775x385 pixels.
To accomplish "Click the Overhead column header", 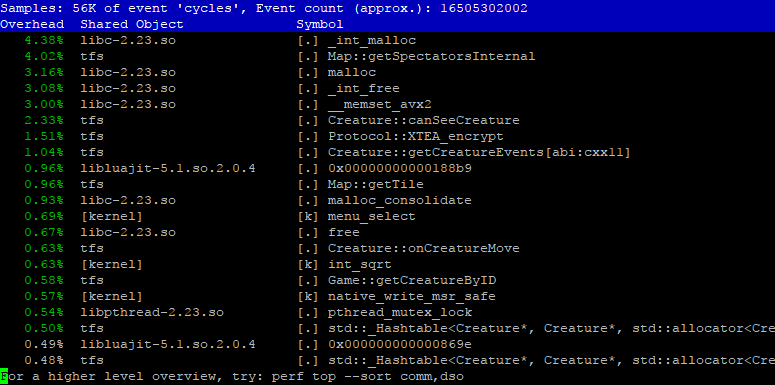I will tap(32, 24).
